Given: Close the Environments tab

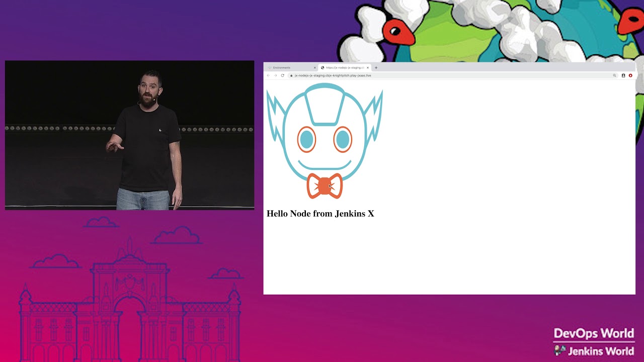Looking at the screenshot, I should (x=315, y=67).
